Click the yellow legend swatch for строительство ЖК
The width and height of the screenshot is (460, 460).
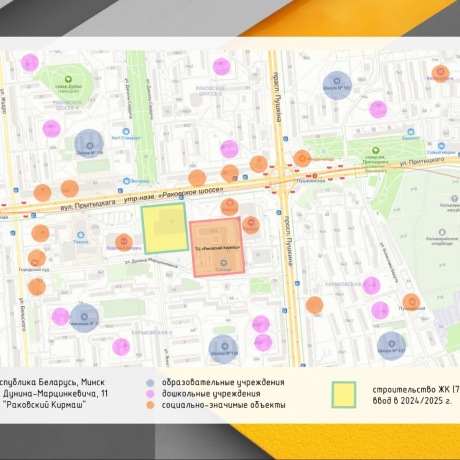pyautogui.click(x=344, y=395)
